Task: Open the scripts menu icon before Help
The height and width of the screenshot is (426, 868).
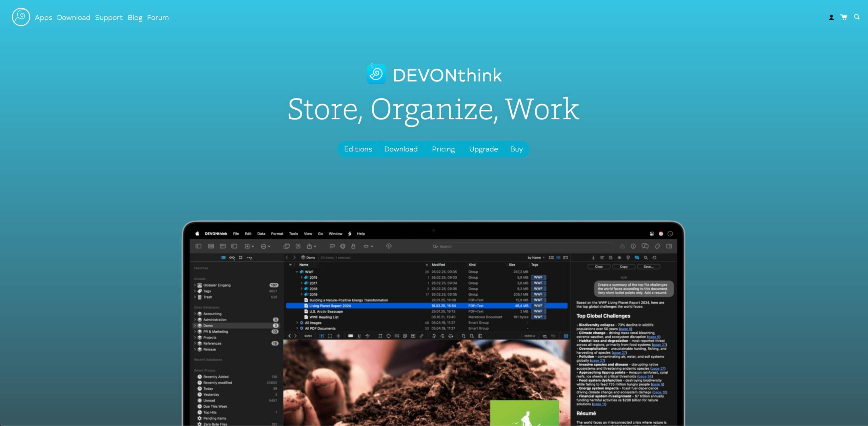Action: 350,234
